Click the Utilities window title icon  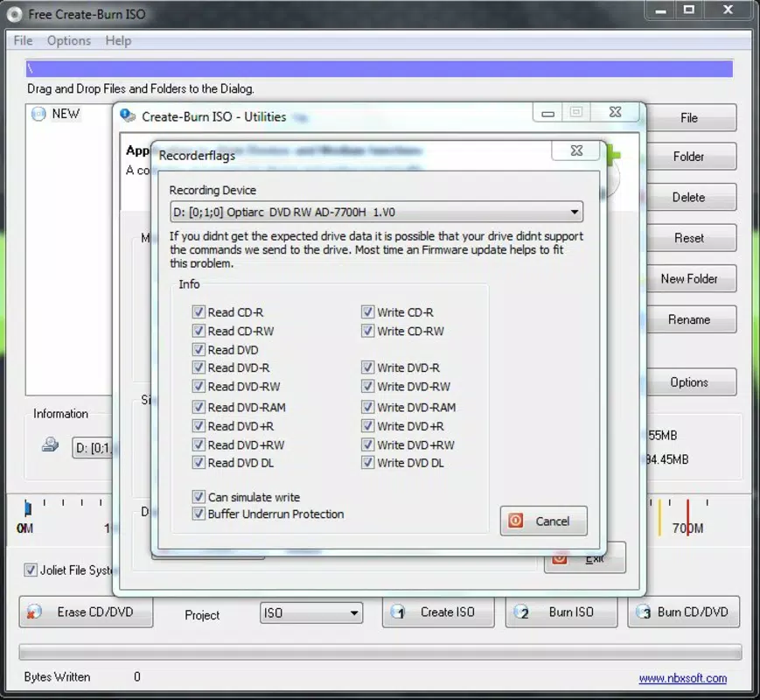128,115
